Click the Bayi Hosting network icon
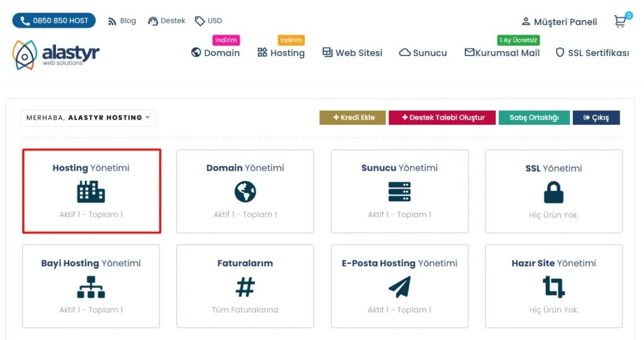The width and height of the screenshot is (644, 340). (91, 287)
